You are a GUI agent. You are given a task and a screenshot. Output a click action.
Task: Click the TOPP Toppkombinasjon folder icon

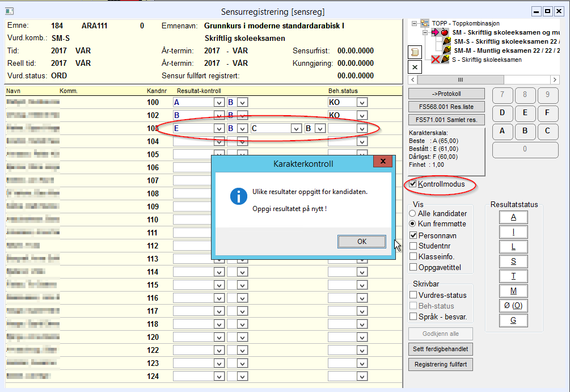425,24
